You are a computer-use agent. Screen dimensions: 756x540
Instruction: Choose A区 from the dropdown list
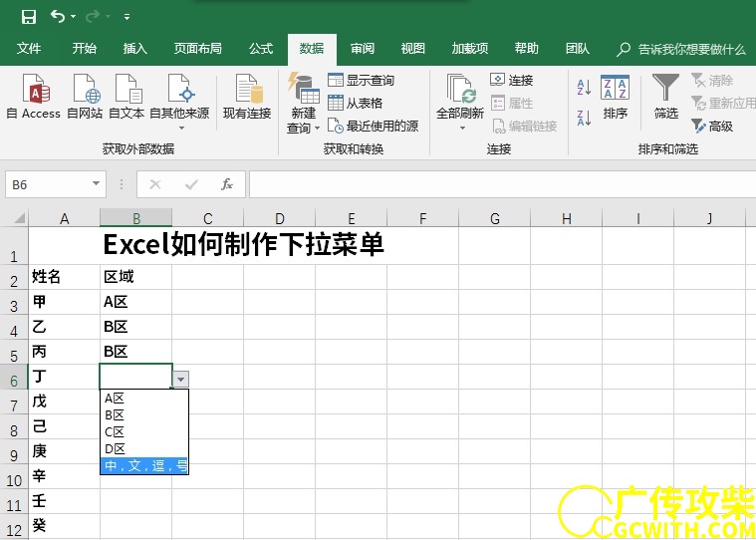[x=144, y=399]
